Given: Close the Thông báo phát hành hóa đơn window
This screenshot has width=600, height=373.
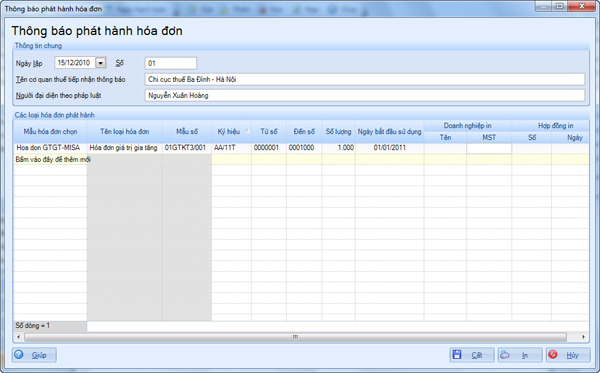Looking at the screenshot, I should (x=581, y=6).
